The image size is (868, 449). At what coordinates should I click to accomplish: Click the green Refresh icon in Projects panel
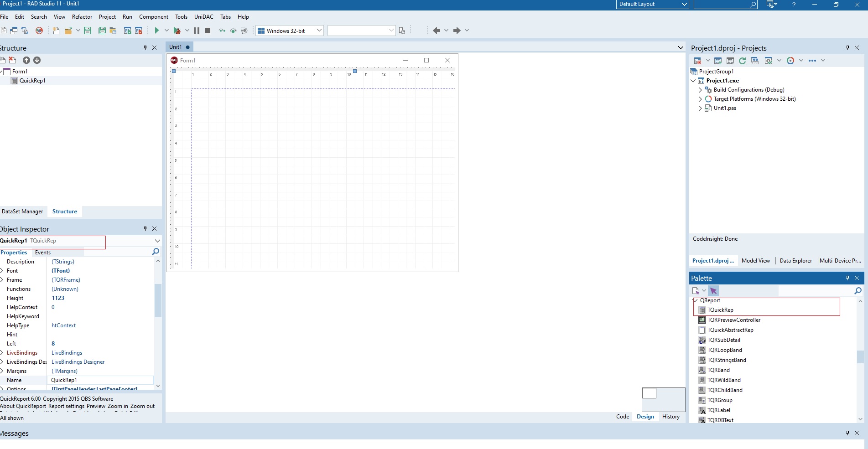743,61
